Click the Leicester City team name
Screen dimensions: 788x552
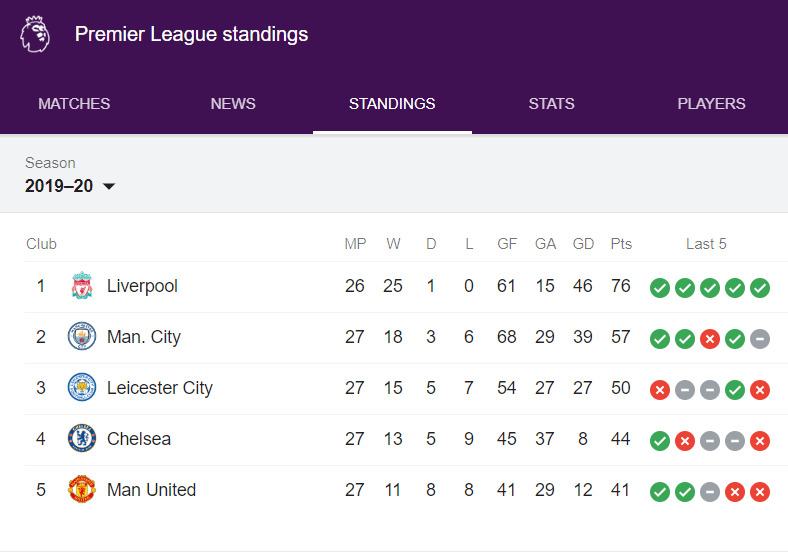click(160, 388)
